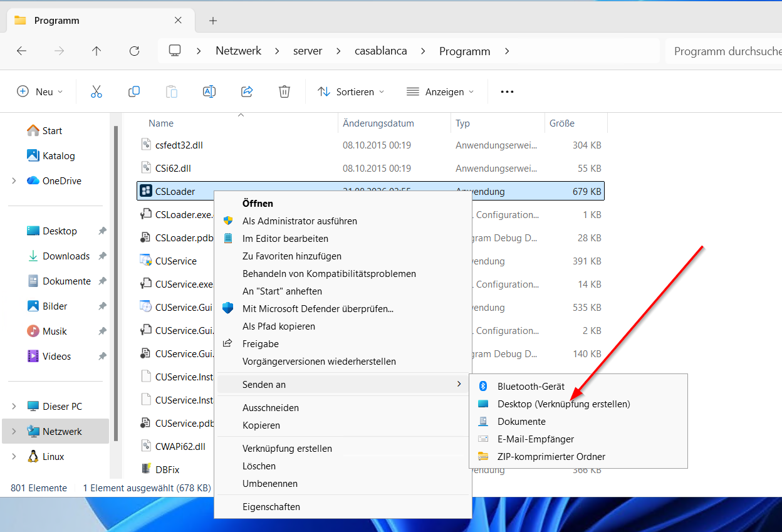Choose Als Administrator ausführen
The image size is (782, 532).
[x=343, y=221]
